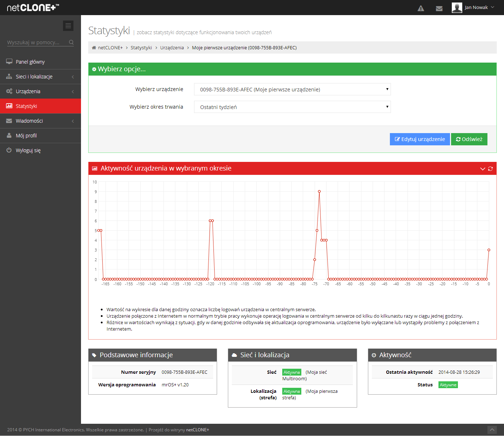Click the Urządzenia gears icon
504x436 pixels.
tap(9, 91)
